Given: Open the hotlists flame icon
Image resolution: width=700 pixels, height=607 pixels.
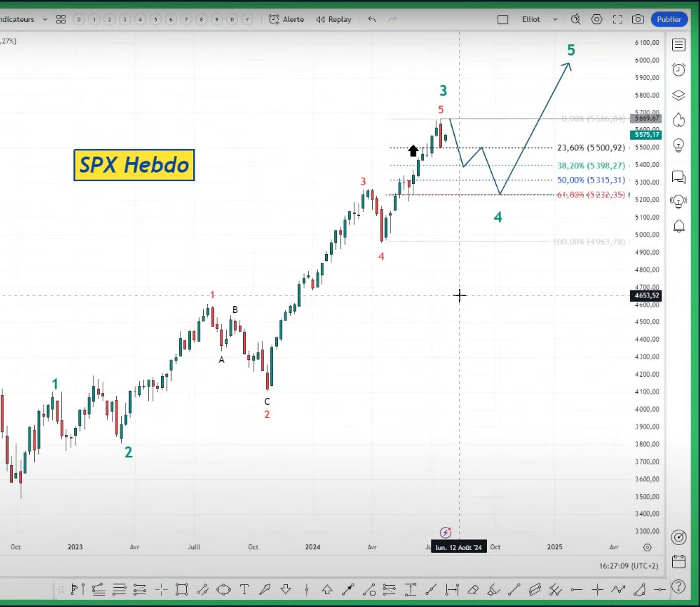Looking at the screenshot, I should 679,119.
